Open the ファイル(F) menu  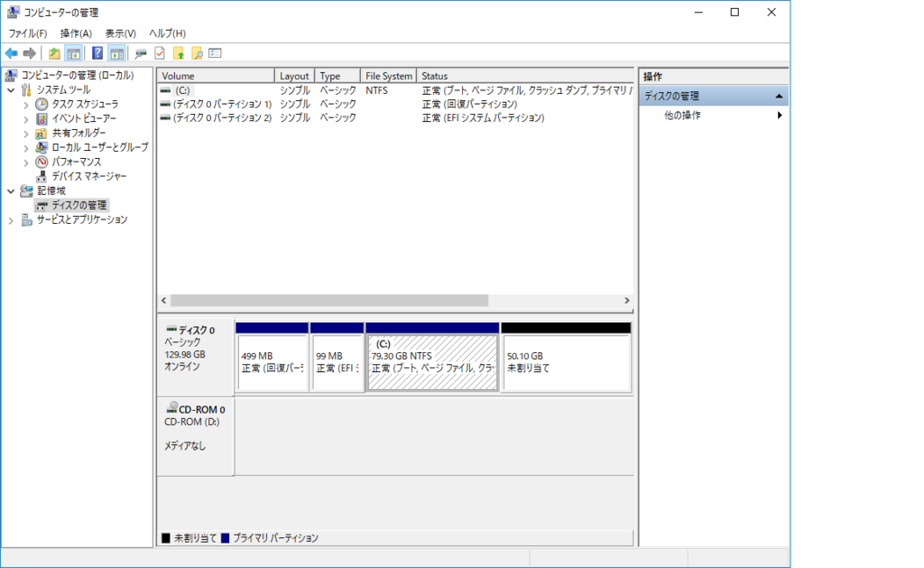pos(27,33)
